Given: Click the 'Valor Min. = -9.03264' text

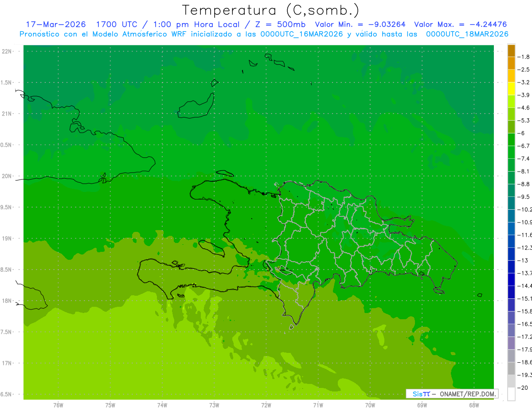Looking at the screenshot, I should [360, 24].
